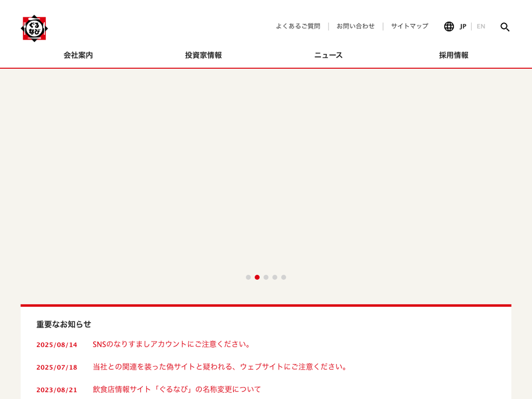The image size is (532, 399).
Task: Read the SNSなりすましアカウント notice
Action: point(172,344)
